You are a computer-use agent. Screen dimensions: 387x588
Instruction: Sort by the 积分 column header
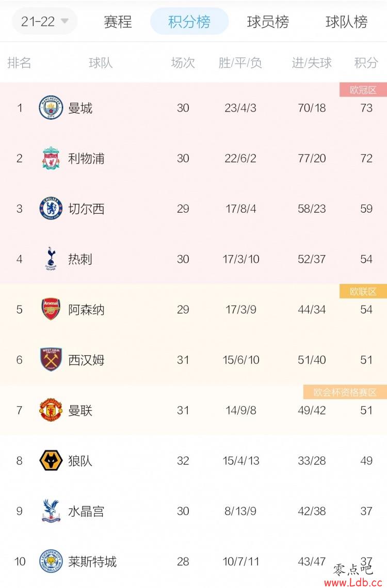coord(366,62)
